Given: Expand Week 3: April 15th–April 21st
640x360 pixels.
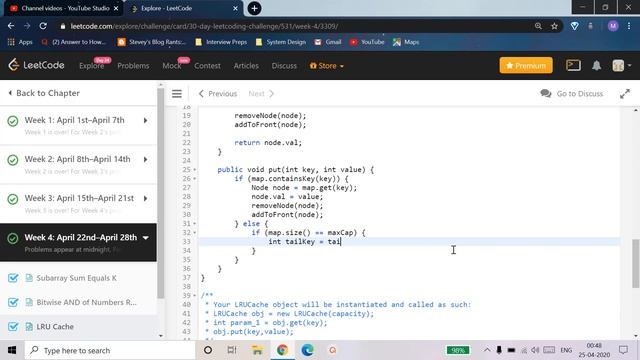Looking at the screenshot, I should click(x=145, y=198).
